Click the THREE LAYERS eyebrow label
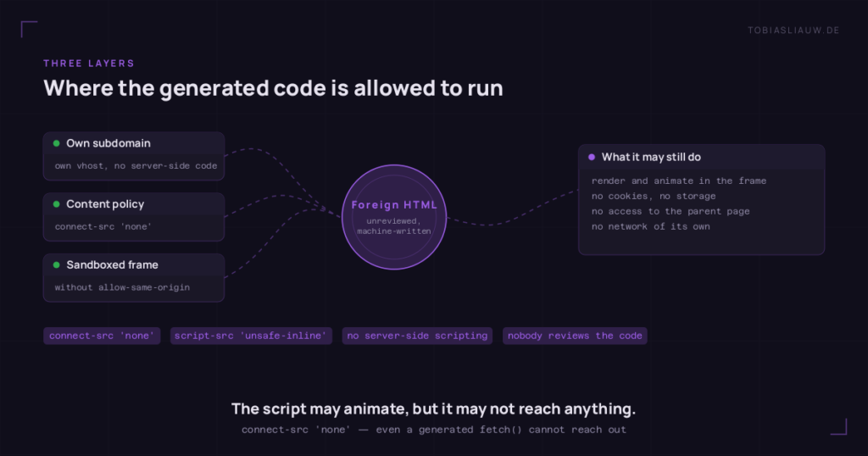 [x=89, y=64]
